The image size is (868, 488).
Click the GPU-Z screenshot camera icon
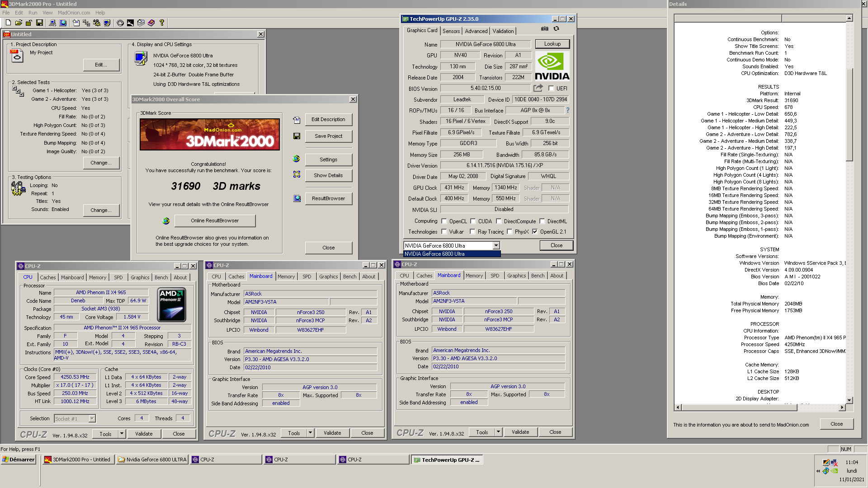(x=545, y=28)
